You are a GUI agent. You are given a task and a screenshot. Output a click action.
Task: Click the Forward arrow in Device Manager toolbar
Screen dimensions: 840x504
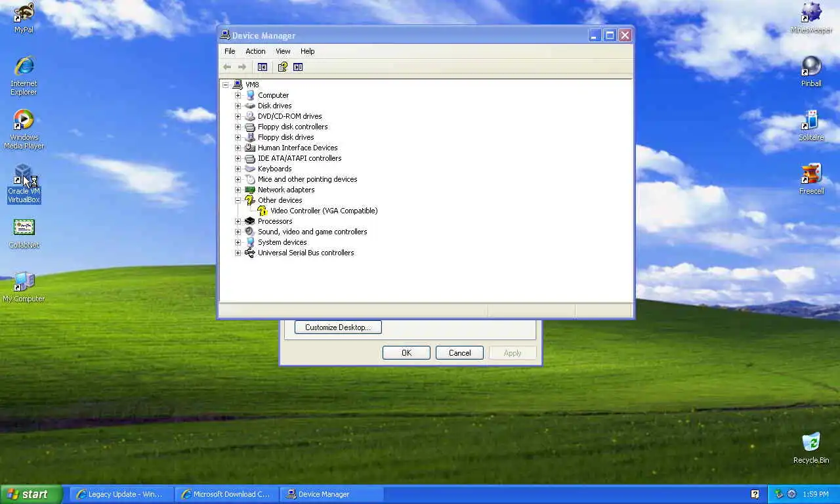(242, 67)
